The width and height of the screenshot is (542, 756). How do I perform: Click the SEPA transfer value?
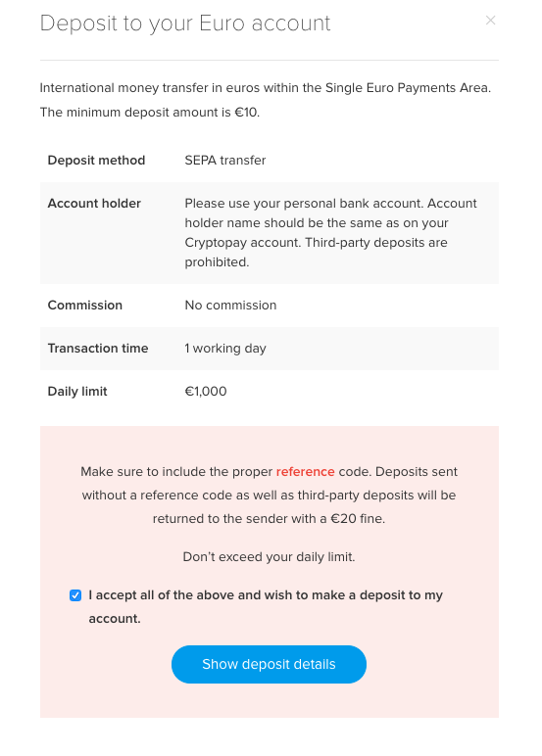pyautogui.click(x=224, y=160)
